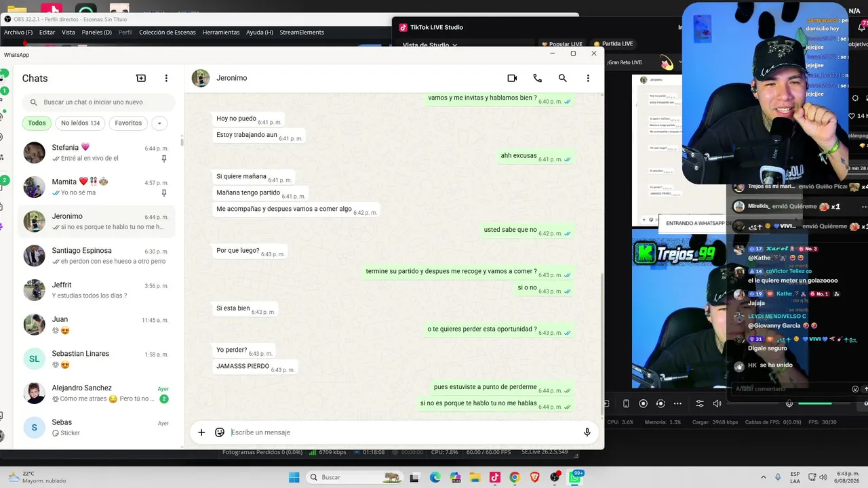The width and height of the screenshot is (868, 488).
Task: Open the weather widget on the taskbar
Action: (37, 477)
